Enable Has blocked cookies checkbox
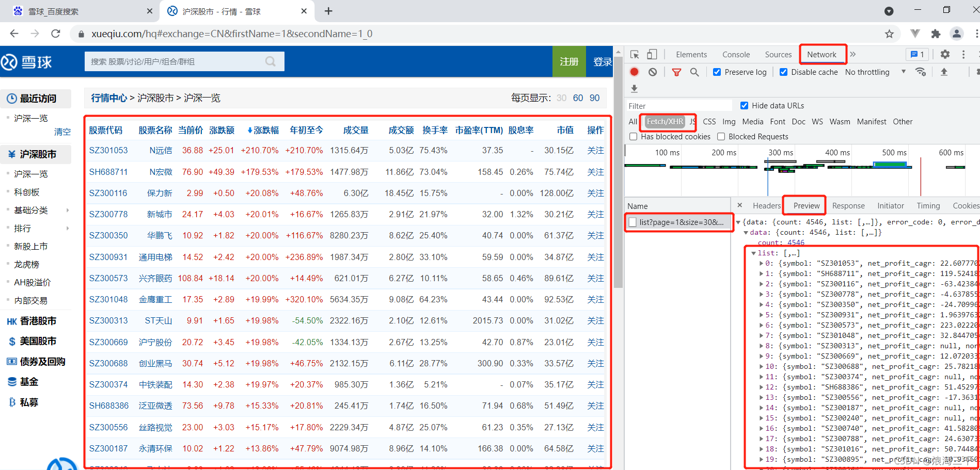Screen dimensions: 980x470 click(x=633, y=137)
